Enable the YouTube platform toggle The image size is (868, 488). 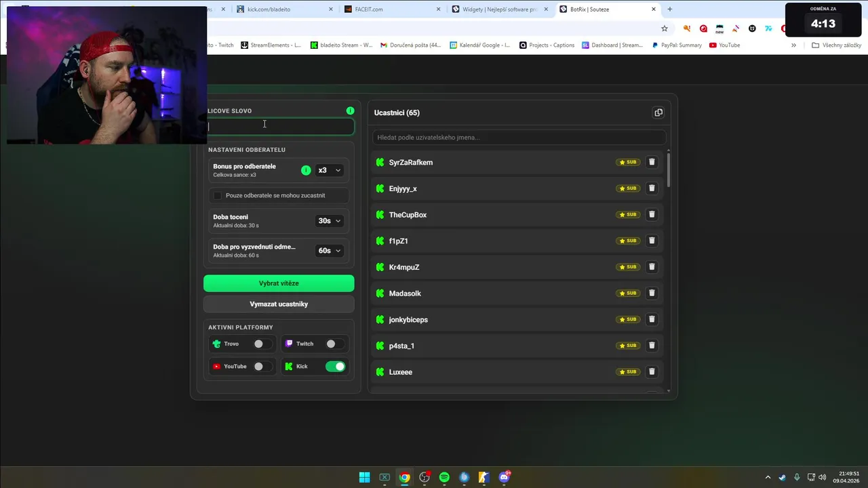point(262,366)
